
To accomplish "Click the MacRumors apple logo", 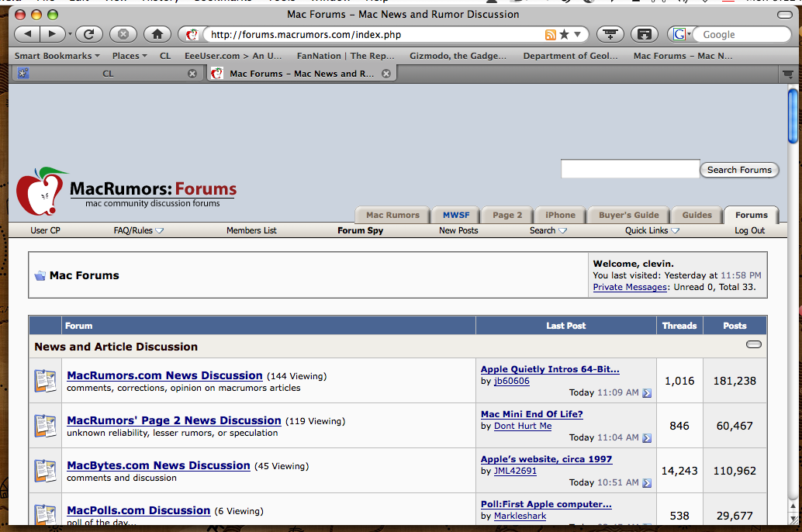I will point(41,192).
